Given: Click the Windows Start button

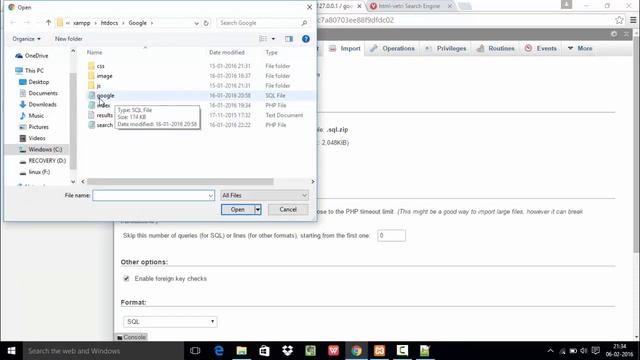Looking at the screenshot, I should pos(11,351).
